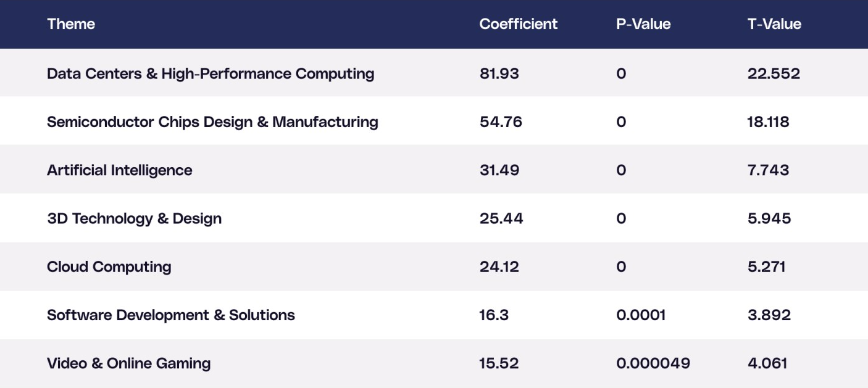Click the 22.552 T-Value cell

click(774, 74)
